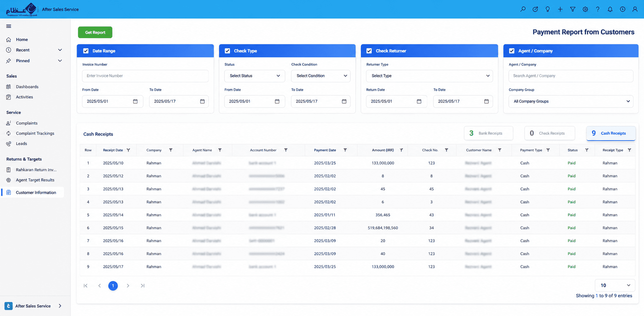Open notifications bell
644x316 pixels.
610,9
